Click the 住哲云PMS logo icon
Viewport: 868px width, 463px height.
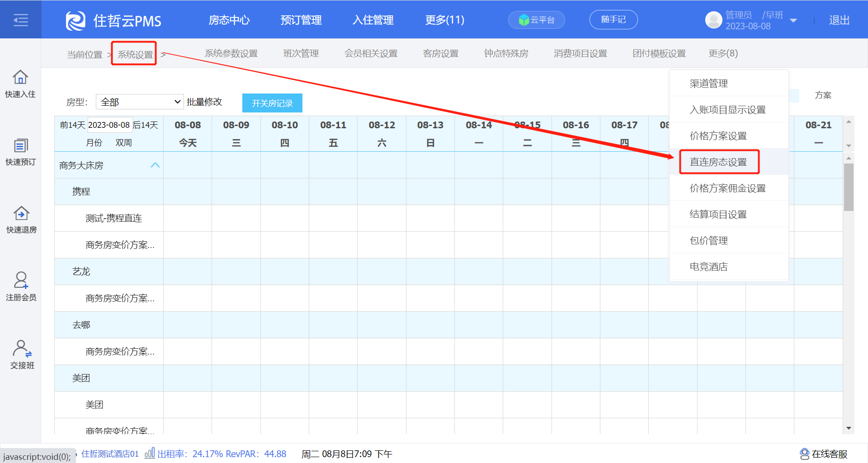75,21
